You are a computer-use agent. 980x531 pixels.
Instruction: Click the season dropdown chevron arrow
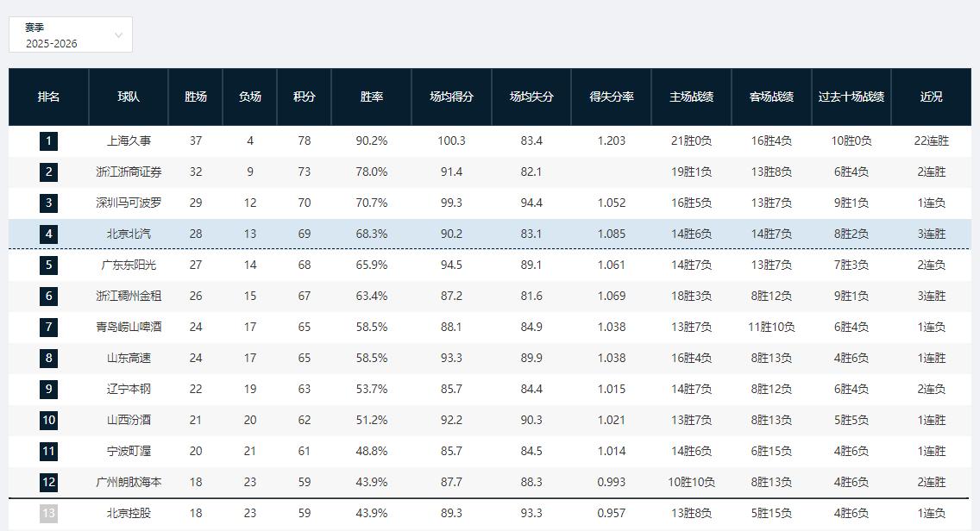[119, 35]
